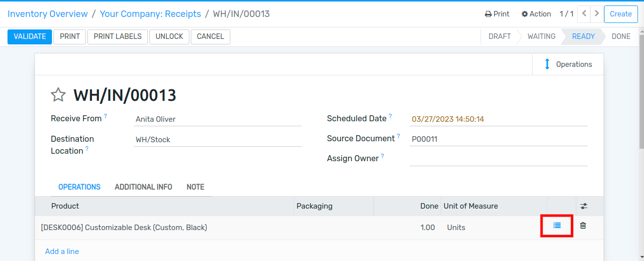Go to Inventory Overview breadcrumb
Image resolution: width=644 pixels, height=261 pixels.
pyautogui.click(x=47, y=14)
